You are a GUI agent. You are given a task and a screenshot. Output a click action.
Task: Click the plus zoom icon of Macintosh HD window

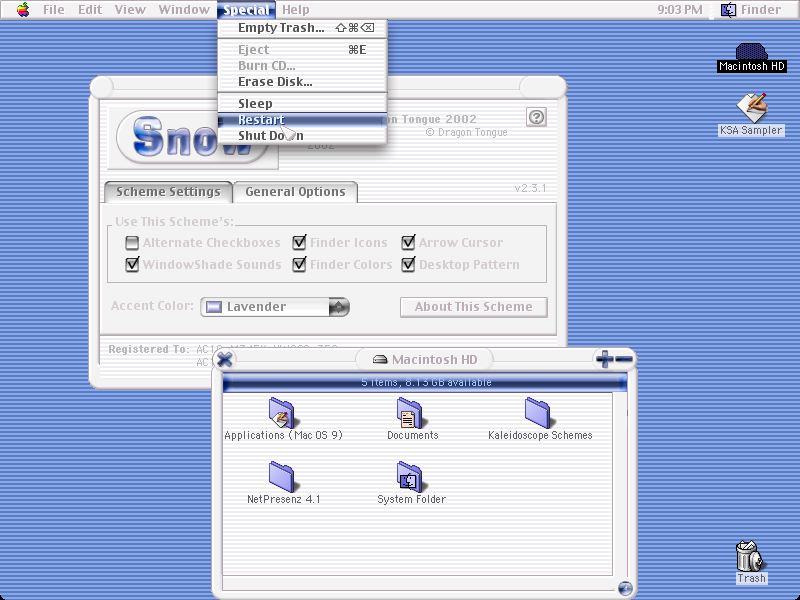(605, 359)
